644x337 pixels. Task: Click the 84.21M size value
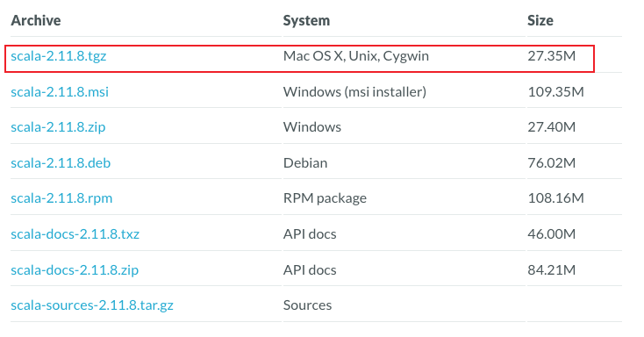551,270
